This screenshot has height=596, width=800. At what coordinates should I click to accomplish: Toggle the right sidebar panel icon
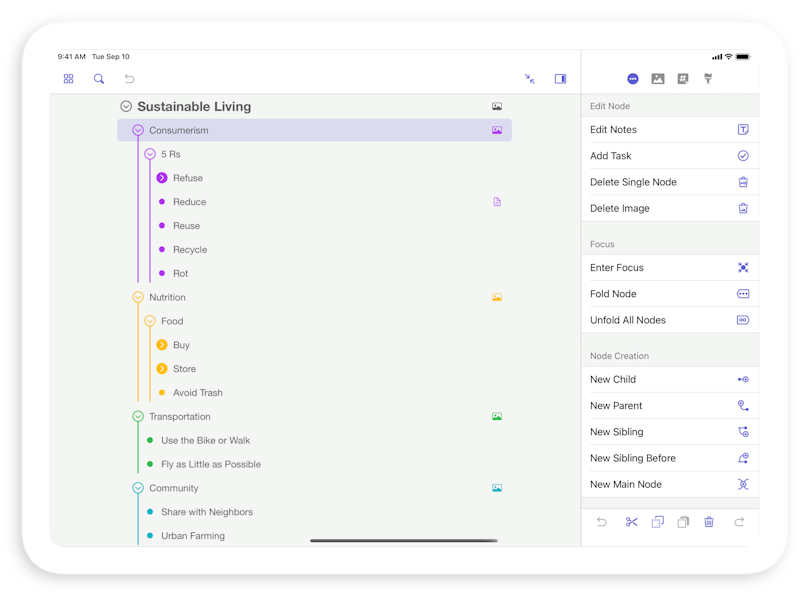click(560, 79)
